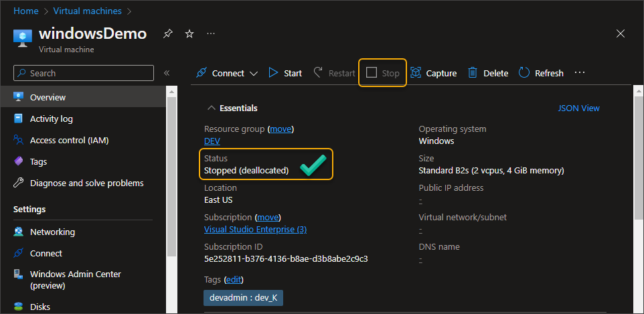The height and width of the screenshot is (314, 644).
Task: Click Standard B2s size text
Action: [x=491, y=171]
